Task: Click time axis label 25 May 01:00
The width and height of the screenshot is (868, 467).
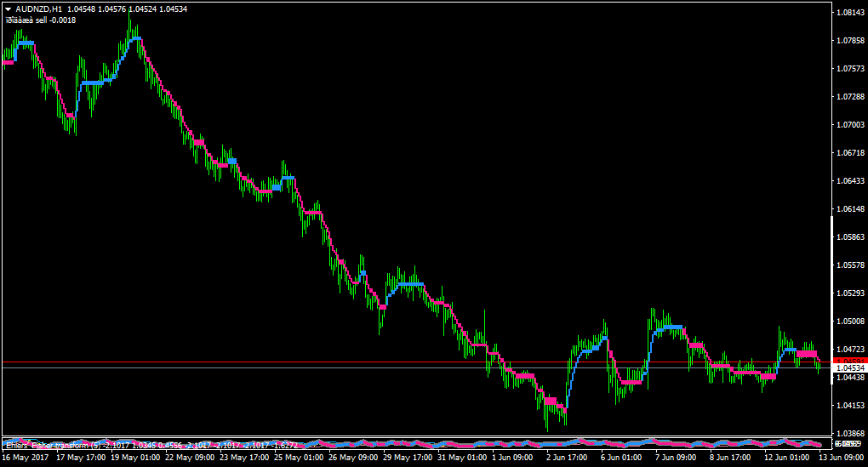Action: click(299, 458)
